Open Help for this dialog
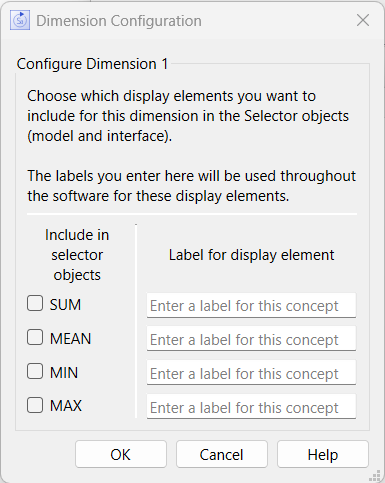 [323, 454]
